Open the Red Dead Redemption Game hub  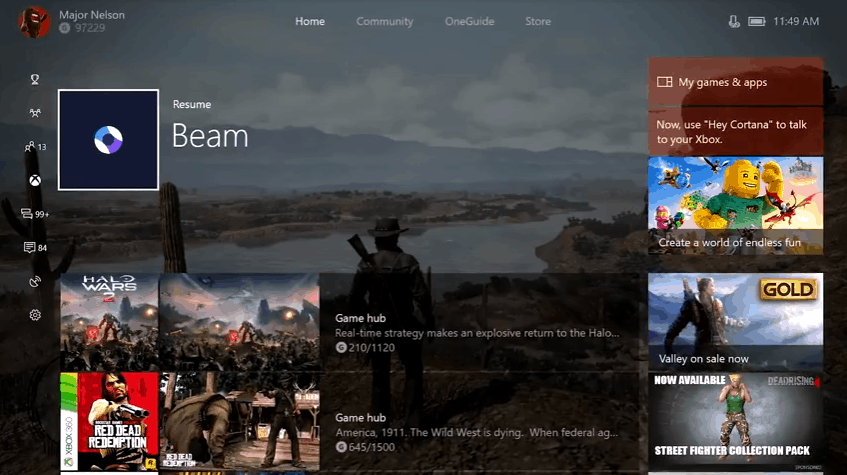(479, 422)
